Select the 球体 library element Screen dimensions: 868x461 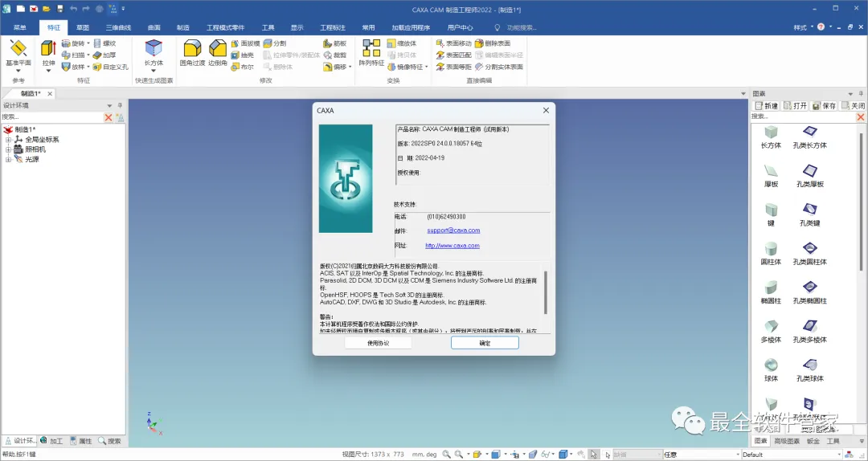point(771,370)
